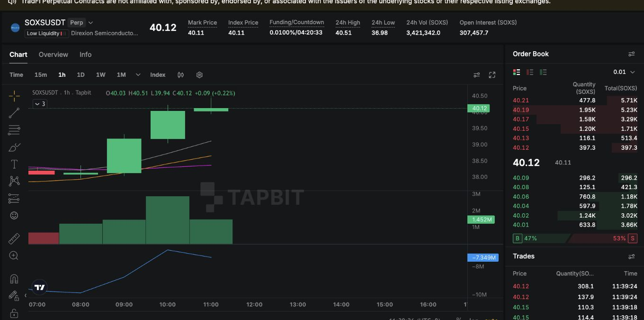Expand the chart to fullscreen
This screenshot has height=320, width=644.
click(492, 75)
